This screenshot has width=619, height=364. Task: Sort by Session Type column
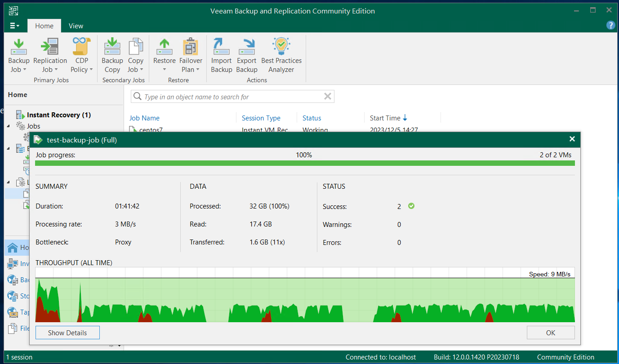tap(261, 118)
